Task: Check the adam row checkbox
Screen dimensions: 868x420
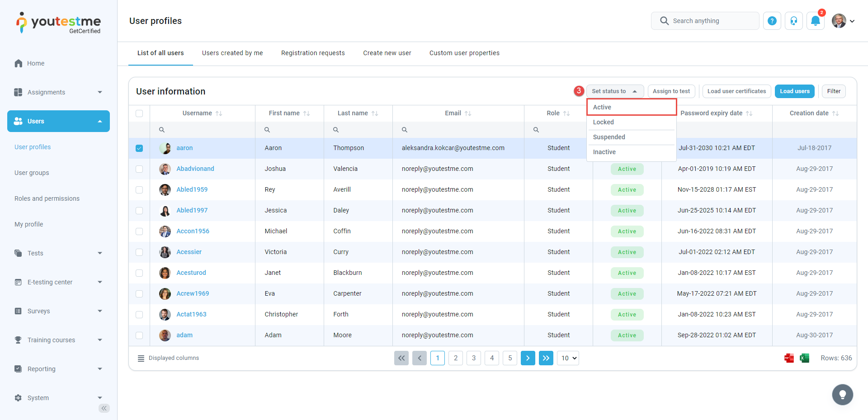Action: pyautogui.click(x=139, y=335)
